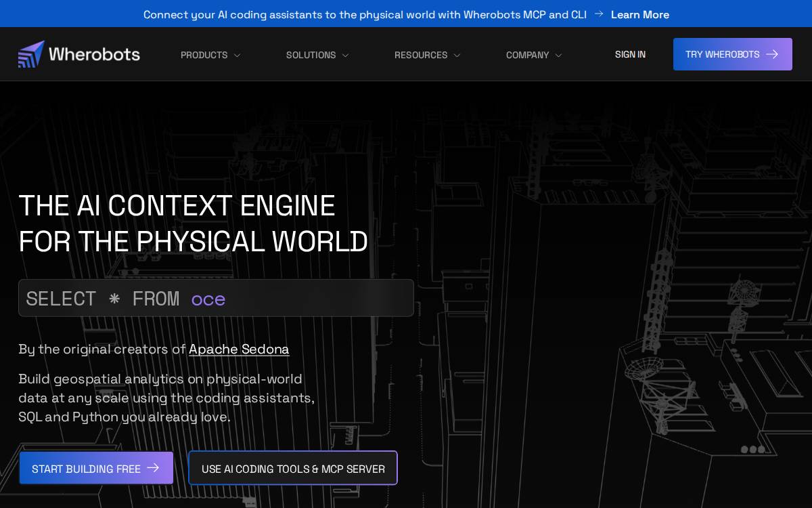Click the arrow icon in Start Building Free

[153, 468]
